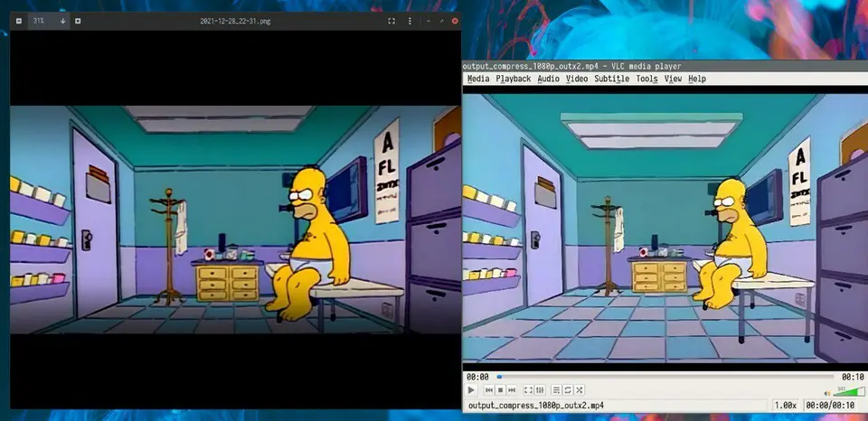Zoom in using image viewer plus icon
Viewport: 868px width, 421px height.
click(x=78, y=21)
